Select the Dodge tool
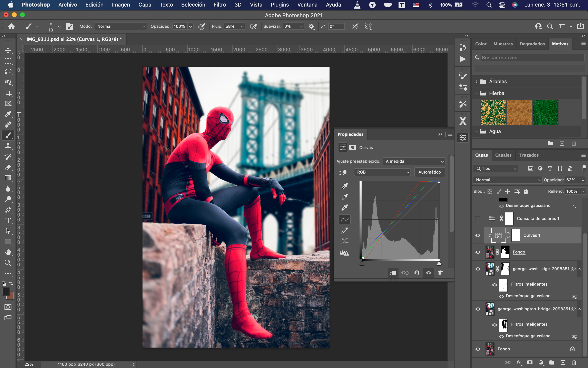 click(x=8, y=199)
